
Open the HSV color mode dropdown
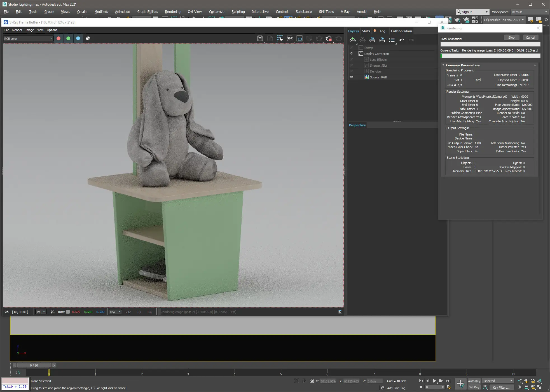point(115,312)
